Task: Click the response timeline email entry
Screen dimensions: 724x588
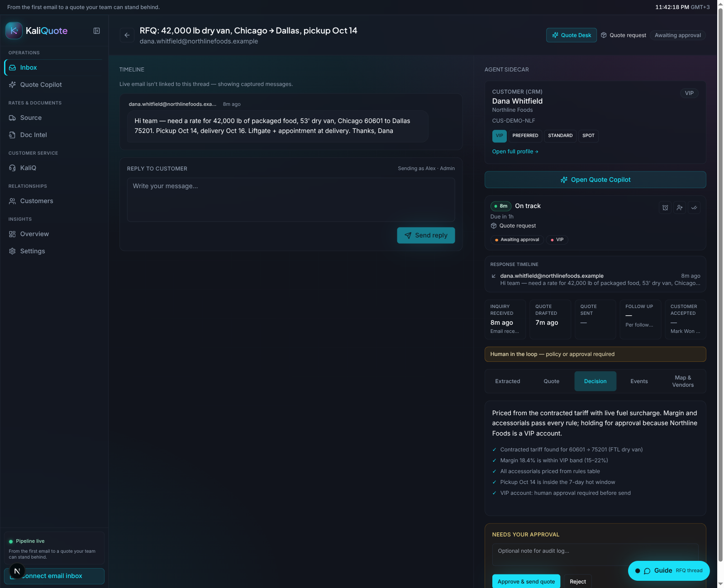Action: (x=595, y=279)
